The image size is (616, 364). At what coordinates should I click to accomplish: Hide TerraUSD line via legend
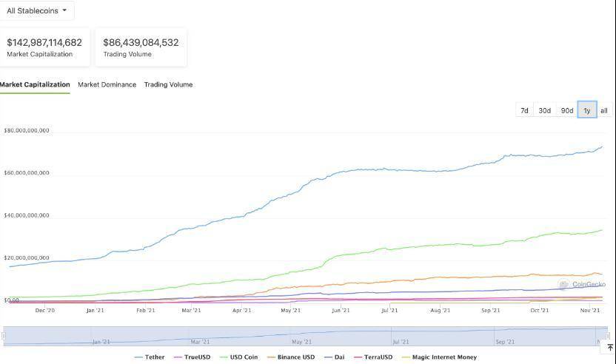pos(373,357)
